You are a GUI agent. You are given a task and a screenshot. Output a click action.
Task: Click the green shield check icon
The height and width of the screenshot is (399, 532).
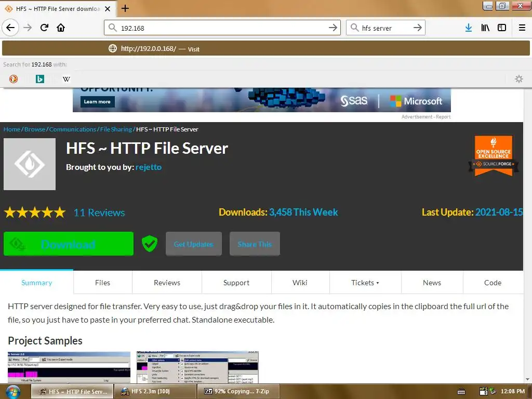pyautogui.click(x=149, y=244)
